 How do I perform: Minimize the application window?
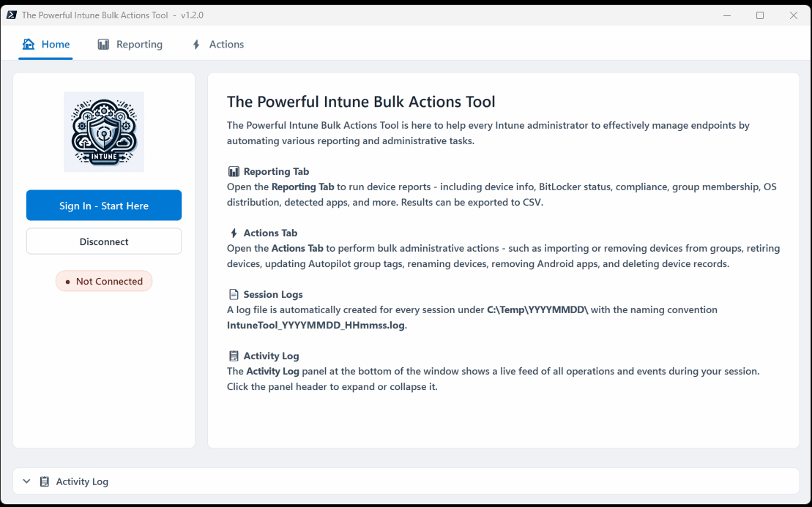[727, 15]
